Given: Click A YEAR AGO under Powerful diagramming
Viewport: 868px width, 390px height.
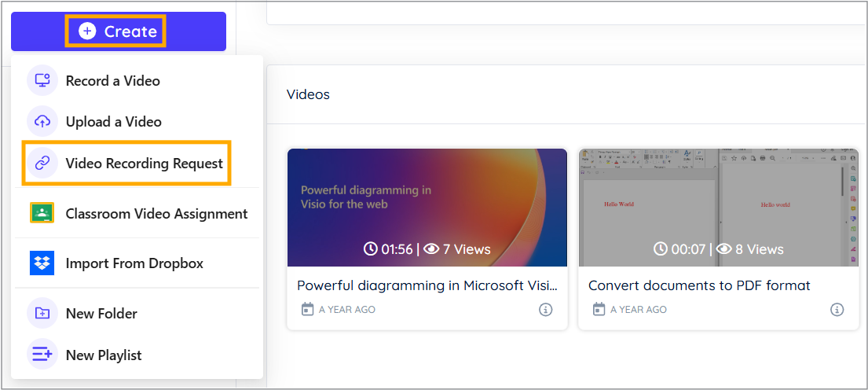Looking at the screenshot, I should pyautogui.click(x=347, y=310).
